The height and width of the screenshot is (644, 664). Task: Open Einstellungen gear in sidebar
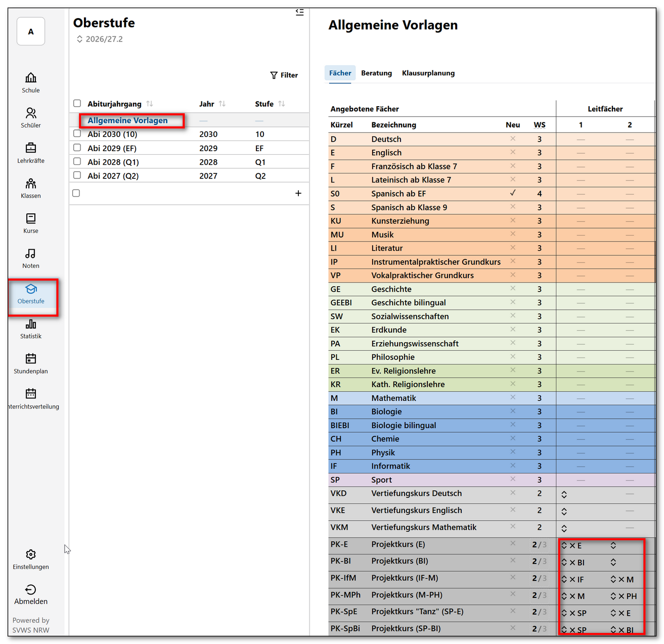pos(31,559)
